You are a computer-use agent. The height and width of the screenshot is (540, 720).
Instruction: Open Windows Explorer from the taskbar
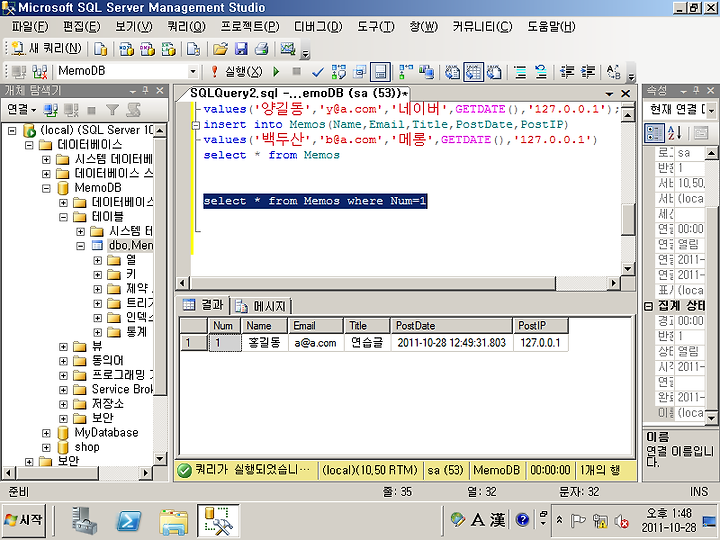pos(173,521)
